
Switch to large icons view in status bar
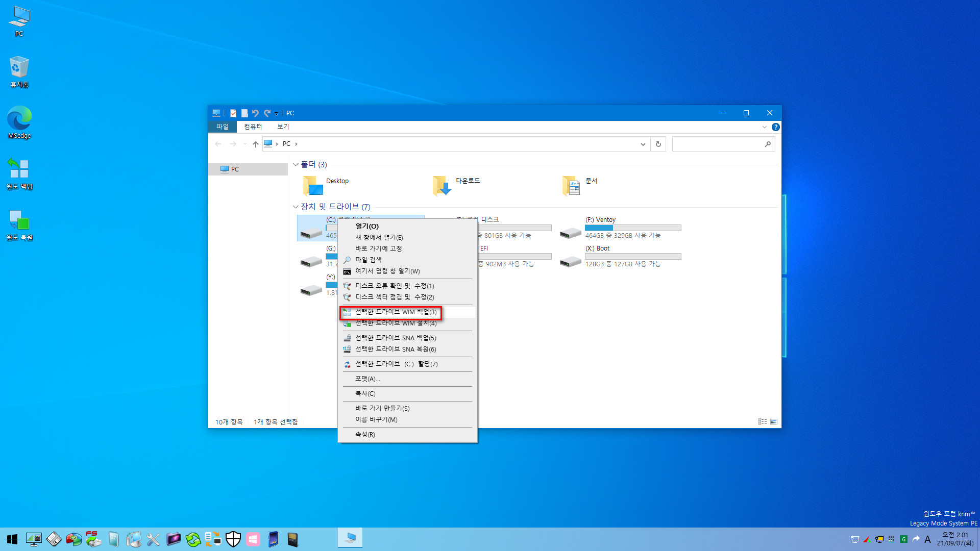click(x=774, y=422)
